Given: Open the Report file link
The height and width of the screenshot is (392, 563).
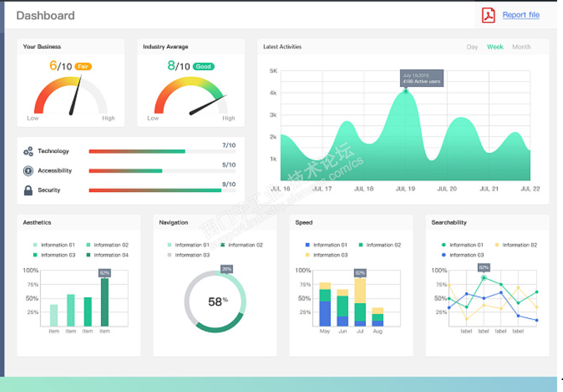Looking at the screenshot, I should 521,15.
